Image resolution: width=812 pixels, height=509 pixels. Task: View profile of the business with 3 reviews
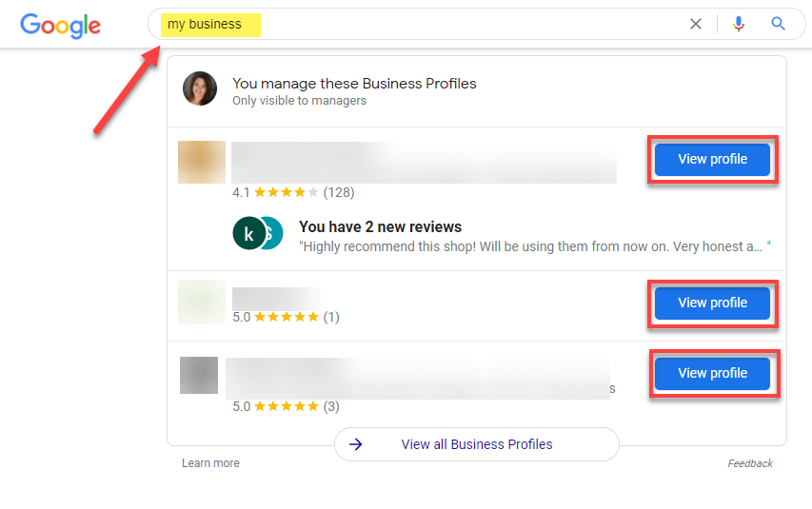(x=712, y=374)
